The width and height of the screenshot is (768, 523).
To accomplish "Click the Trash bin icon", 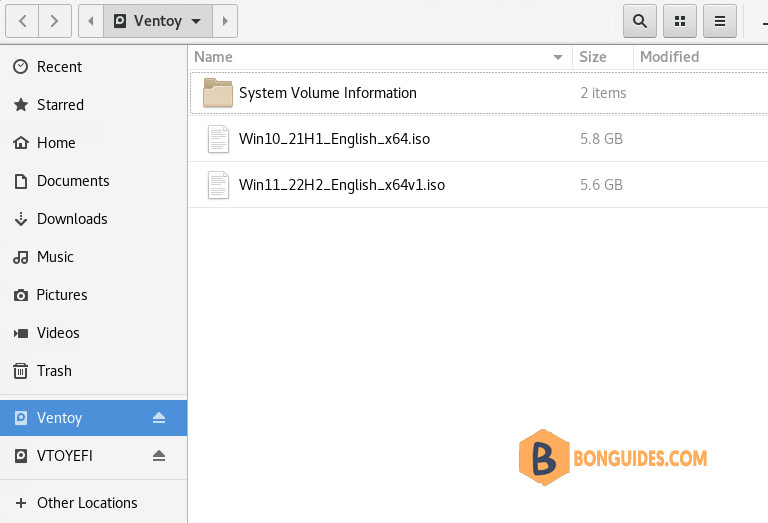I will point(21,371).
